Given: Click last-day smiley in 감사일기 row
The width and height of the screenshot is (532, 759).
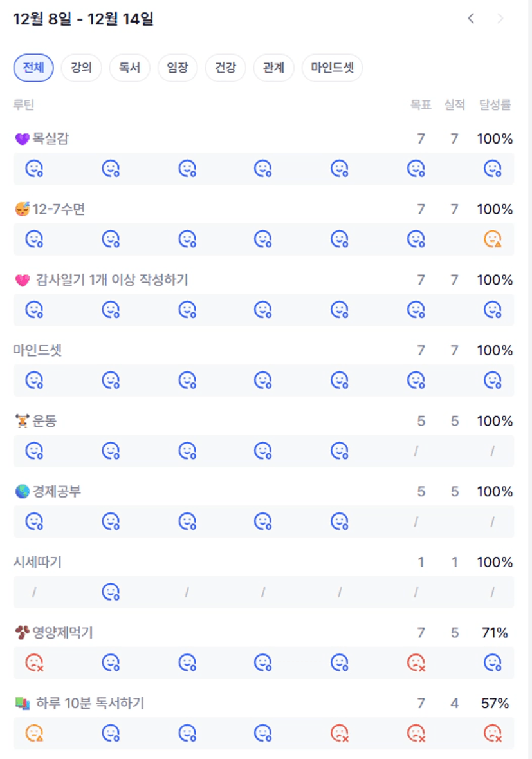Looking at the screenshot, I should (x=492, y=310).
